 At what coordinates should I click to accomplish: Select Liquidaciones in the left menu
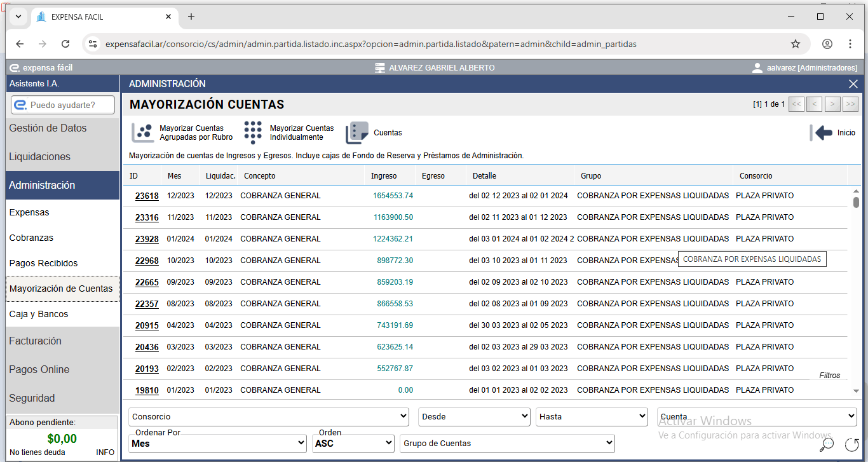(39, 156)
